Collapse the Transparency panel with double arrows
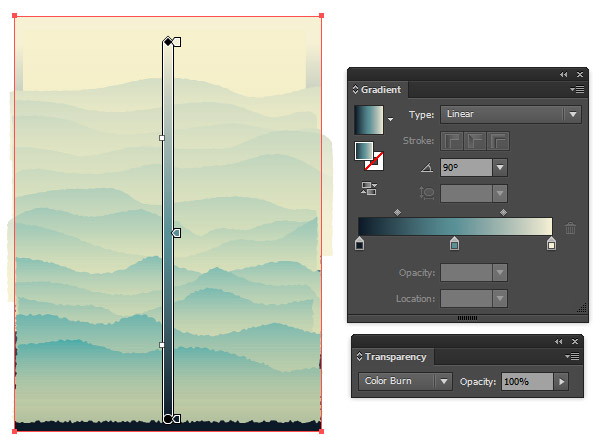600x448 pixels. 558,342
